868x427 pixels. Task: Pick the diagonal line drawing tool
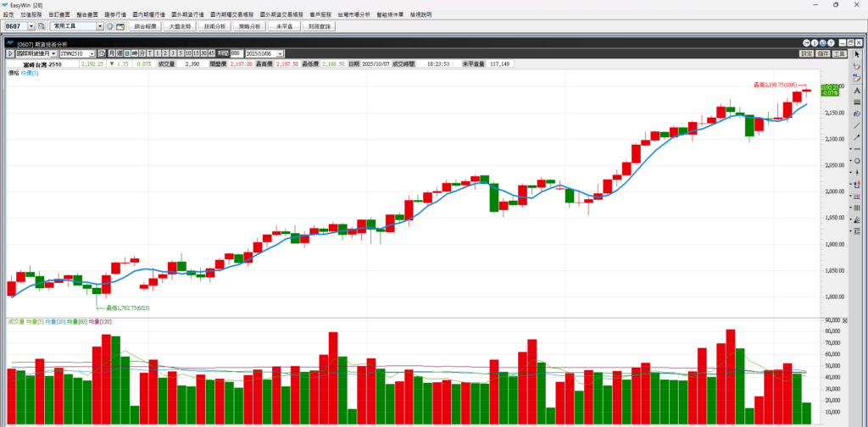857,125
